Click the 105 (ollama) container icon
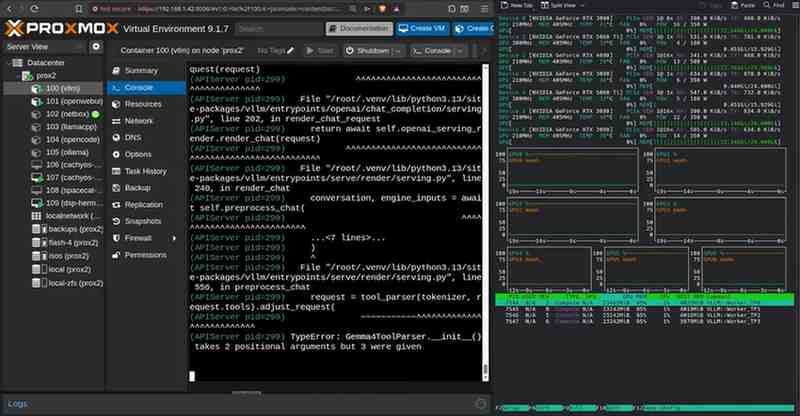 coord(36,153)
